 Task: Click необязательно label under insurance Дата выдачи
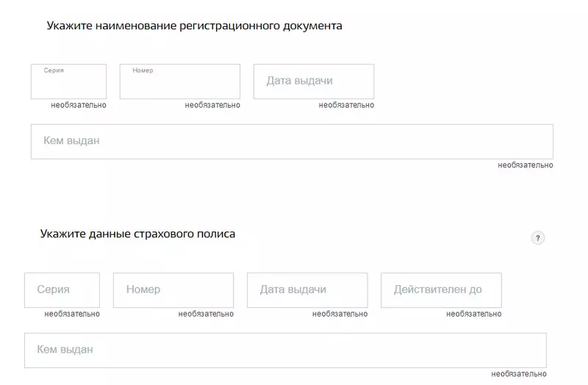click(x=340, y=314)
